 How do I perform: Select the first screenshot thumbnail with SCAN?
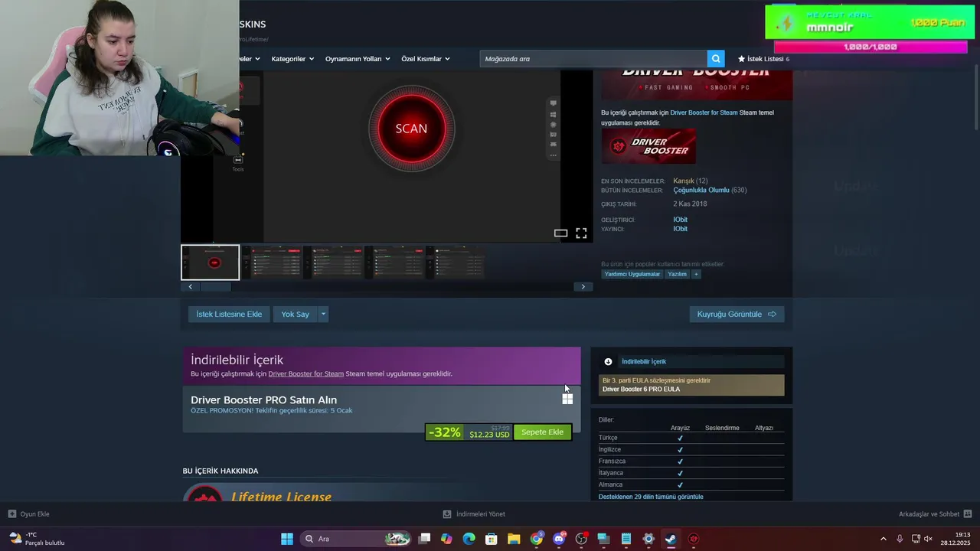[211, 262]
